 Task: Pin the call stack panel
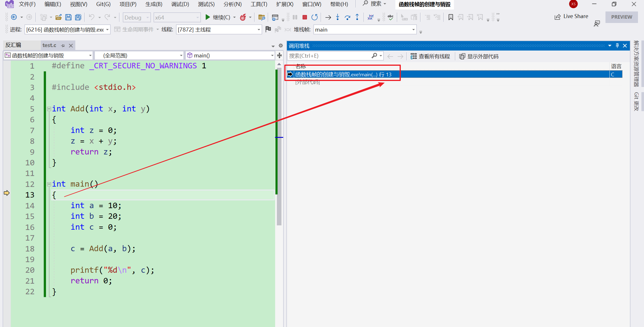(x=617, y=46)
